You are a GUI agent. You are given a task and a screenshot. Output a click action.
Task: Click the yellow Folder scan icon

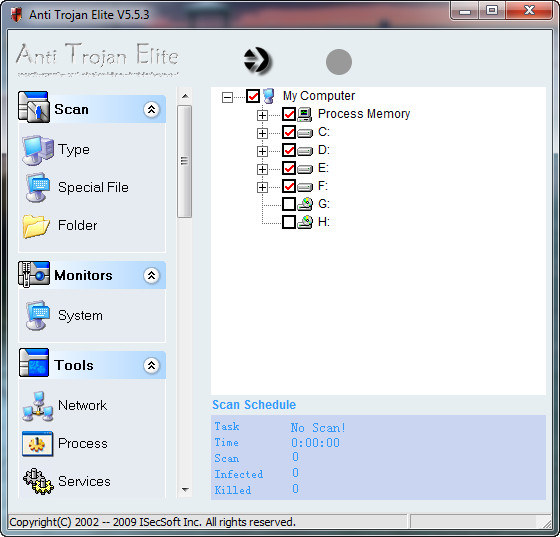tap(36, 226)
